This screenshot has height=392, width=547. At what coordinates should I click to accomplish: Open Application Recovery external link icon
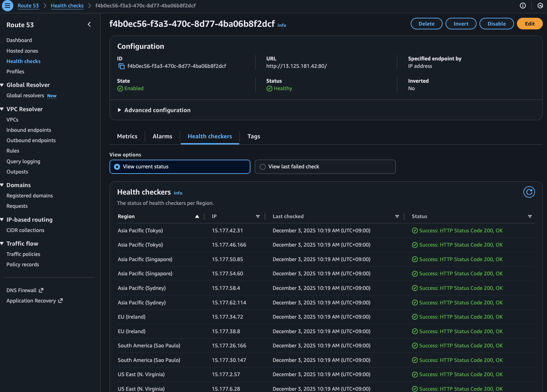point(60,301)
